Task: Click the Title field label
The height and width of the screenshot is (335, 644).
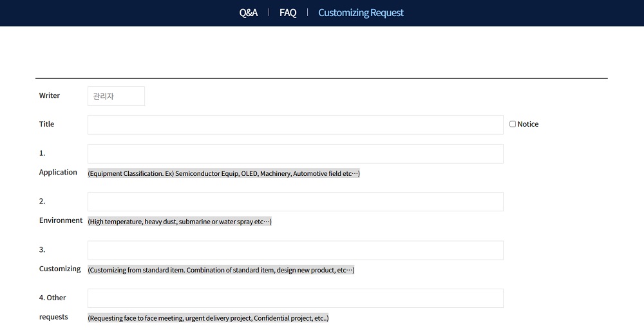Action: 46,124
